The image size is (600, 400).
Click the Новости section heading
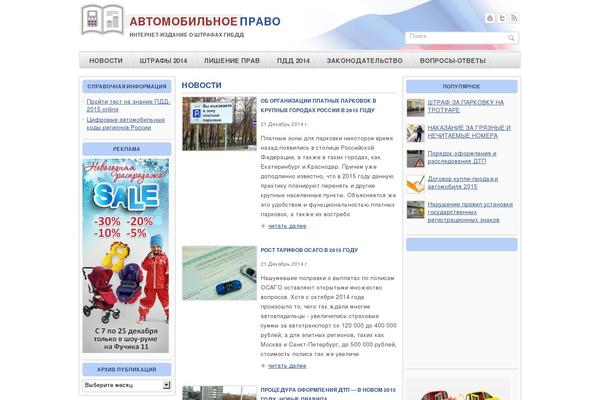tap(201, 85)
